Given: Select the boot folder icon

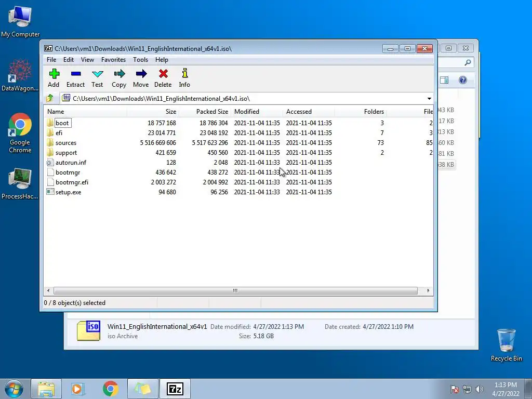Looking at the screenshot, I should point(50,123).
